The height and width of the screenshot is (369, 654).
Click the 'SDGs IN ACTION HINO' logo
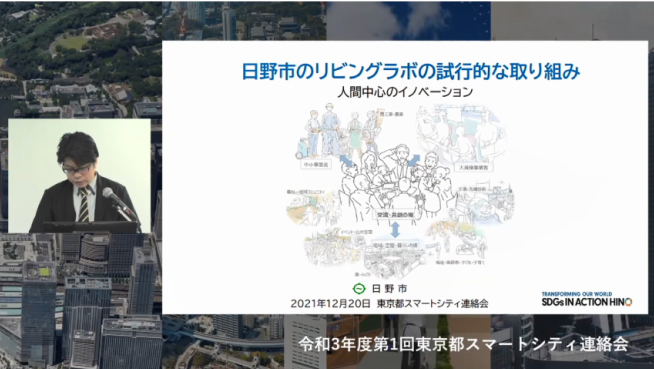(x=586, y=302)
